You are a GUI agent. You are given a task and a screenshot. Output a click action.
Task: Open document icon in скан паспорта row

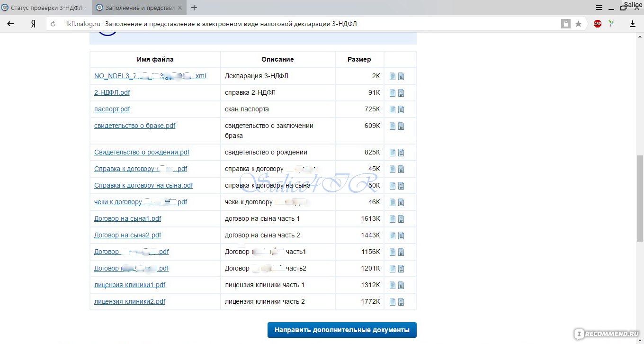393,109
